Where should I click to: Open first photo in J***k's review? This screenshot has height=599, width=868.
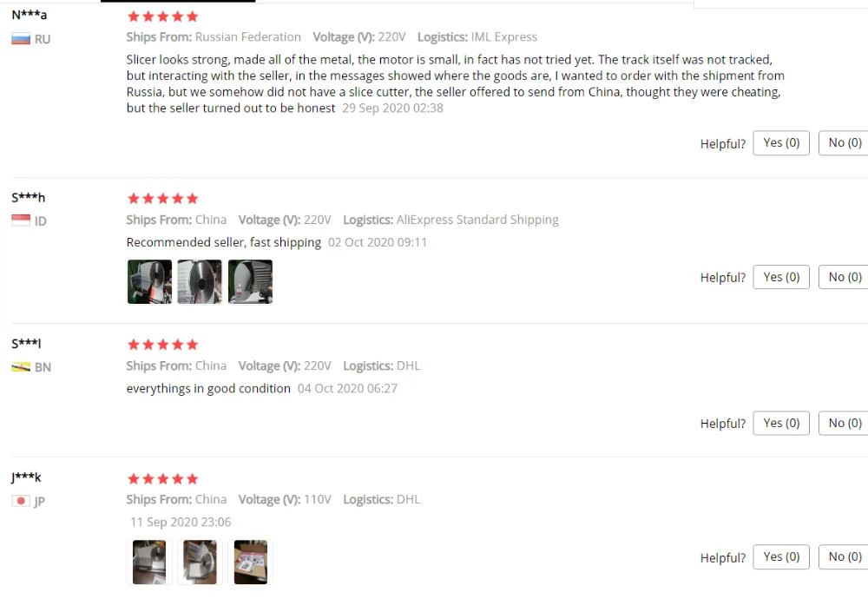[x=149, y=562]
